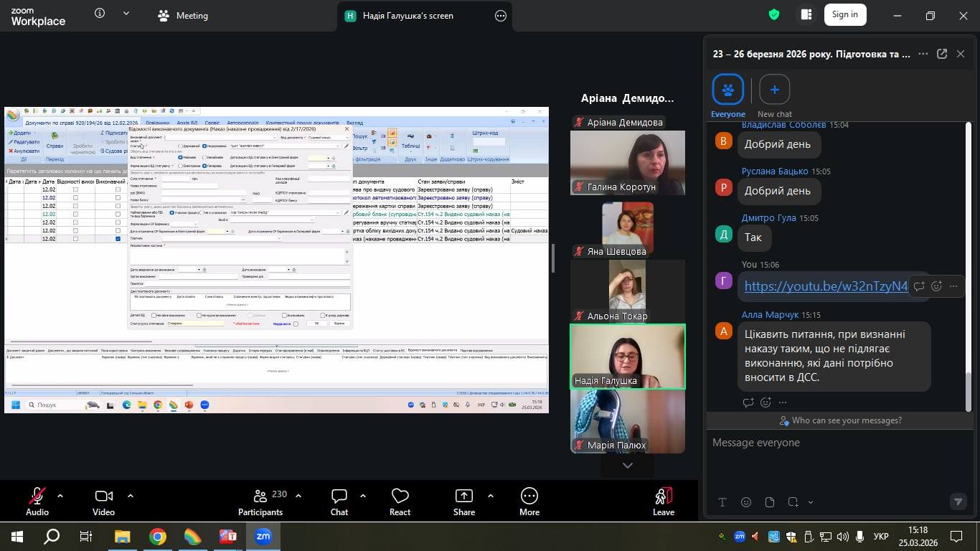Expand the caret next to Participants
The width and height of the screenshot is (980, 551).
[x=298, y=496]
